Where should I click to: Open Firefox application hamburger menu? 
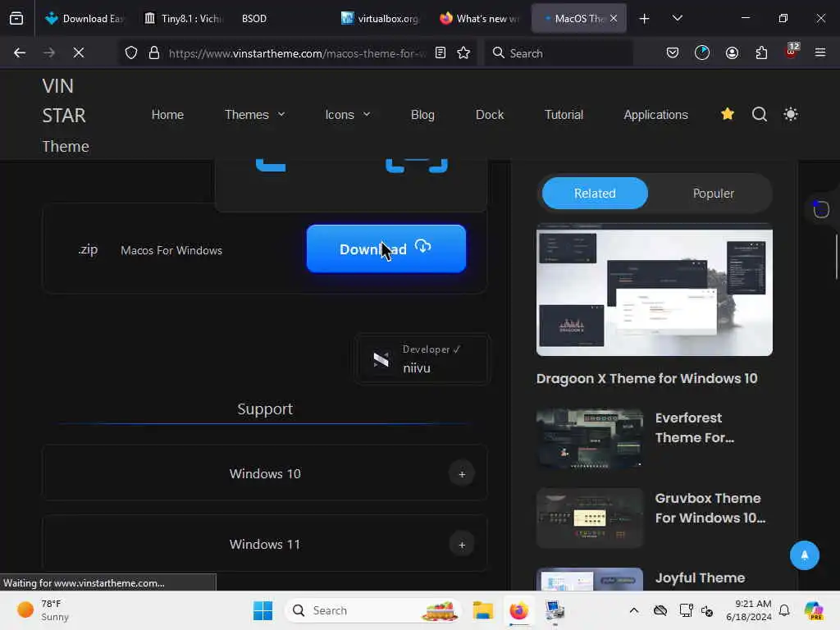point(820,52)
